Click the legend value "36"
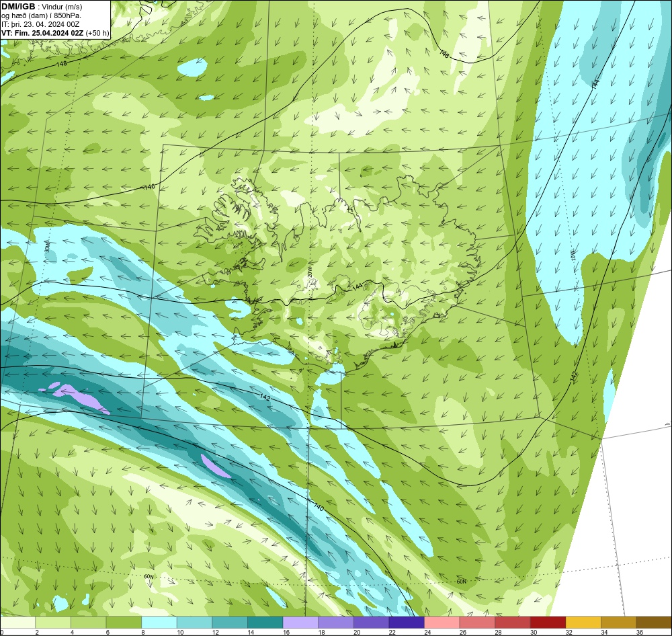 click(x=640, y=632)
